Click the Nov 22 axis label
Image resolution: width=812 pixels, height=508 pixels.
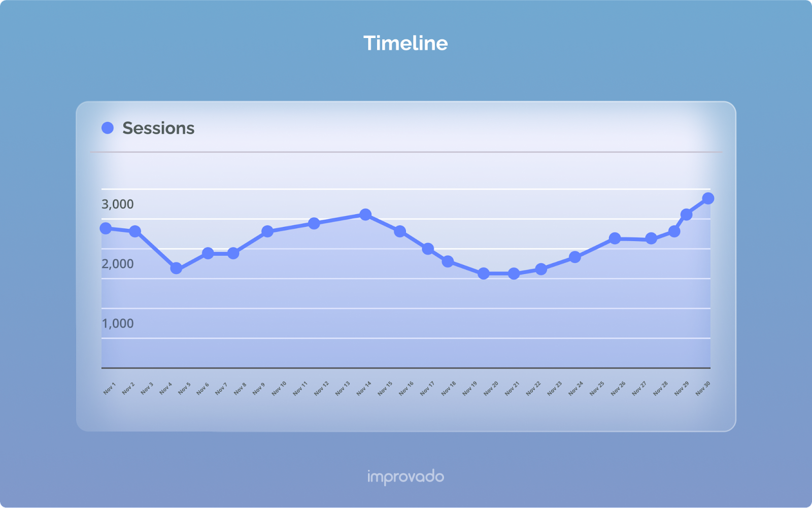point(533,388)
